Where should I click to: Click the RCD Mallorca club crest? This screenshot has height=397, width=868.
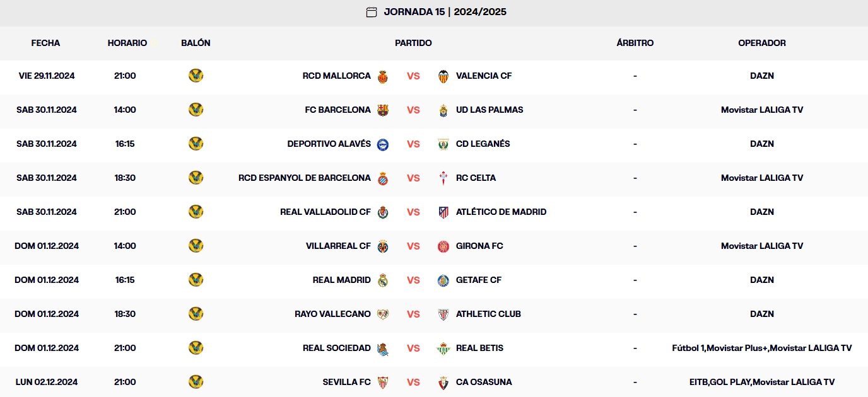pos(384,76)
